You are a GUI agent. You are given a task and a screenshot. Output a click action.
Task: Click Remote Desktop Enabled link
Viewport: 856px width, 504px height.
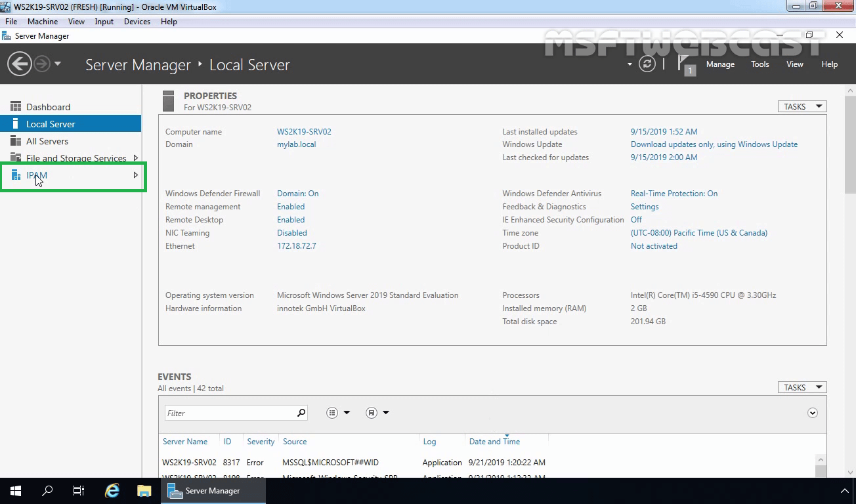pos(291,220)
